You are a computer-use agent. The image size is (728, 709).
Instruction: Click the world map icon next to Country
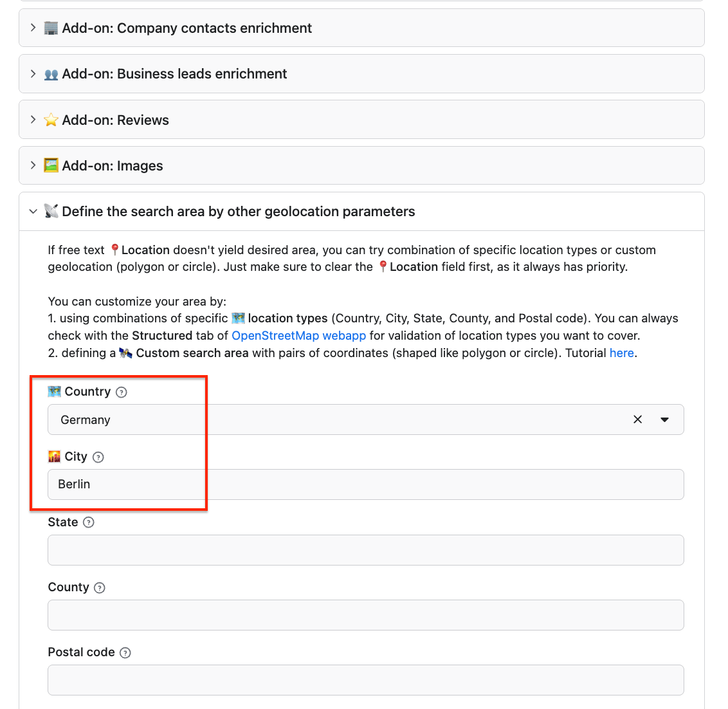pos(54,391)
